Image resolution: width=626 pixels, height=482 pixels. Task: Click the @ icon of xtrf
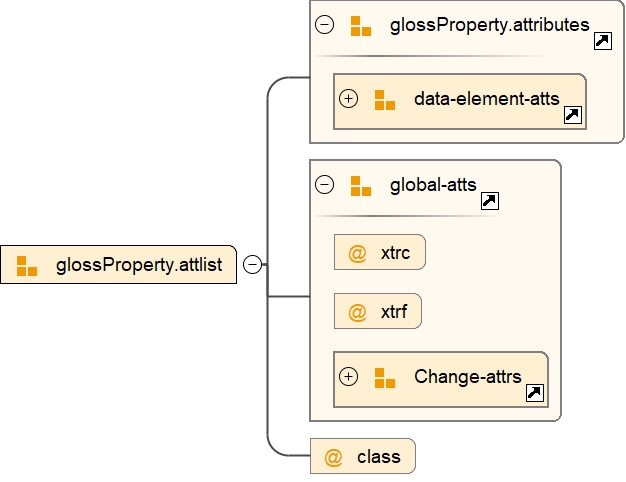click(x=357, y=312)
